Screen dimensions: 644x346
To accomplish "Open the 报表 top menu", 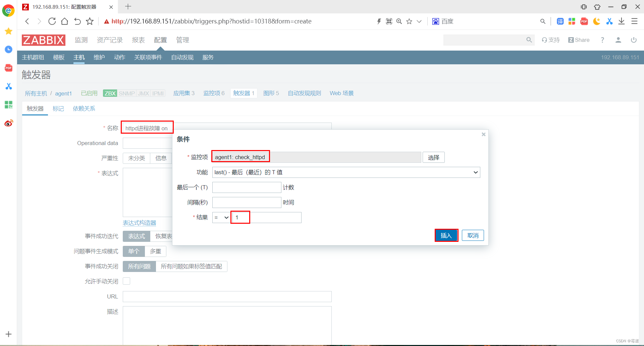I will pyautogui.click(x=138, y=40).
